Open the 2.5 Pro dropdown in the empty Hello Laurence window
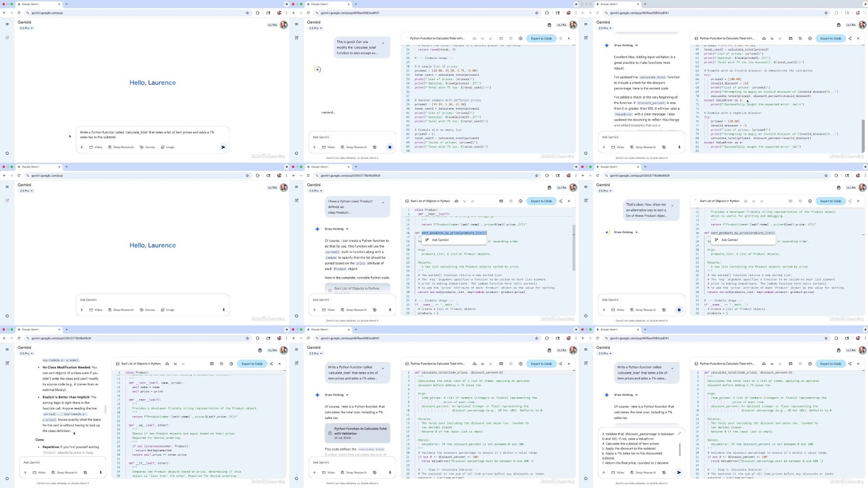The image size is (868, 488). (26, 191)
